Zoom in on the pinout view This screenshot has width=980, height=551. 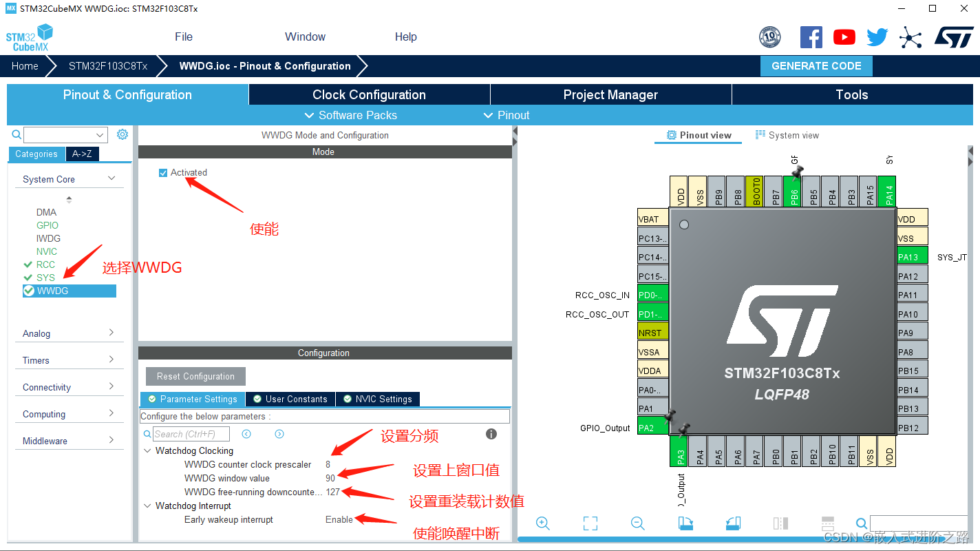click(543, 523)
